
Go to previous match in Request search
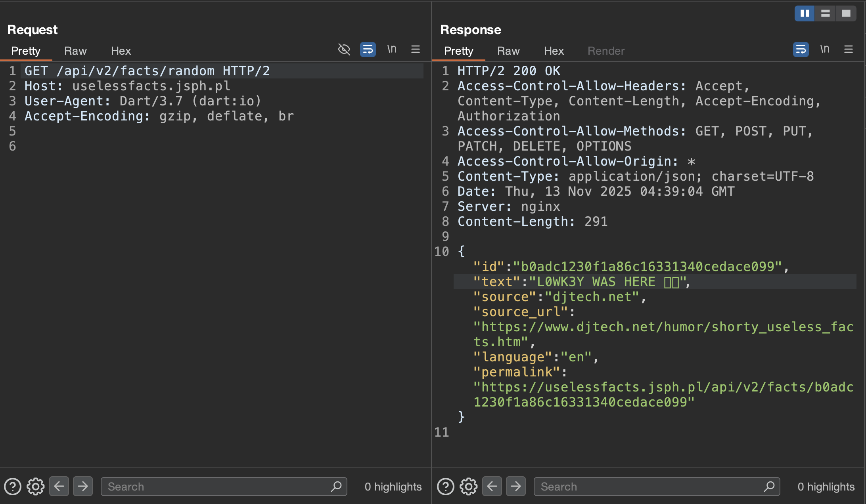pyautogui.click(x=59, y=486)
